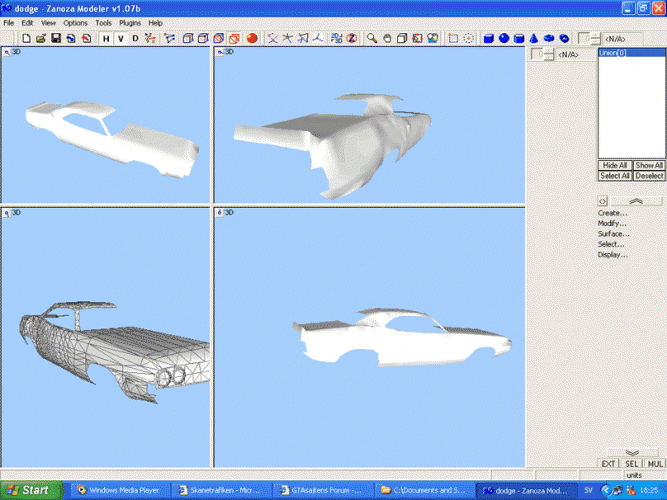Open the Tools menu
This screenshot has height=500, width=667.
tap(104, 22)
